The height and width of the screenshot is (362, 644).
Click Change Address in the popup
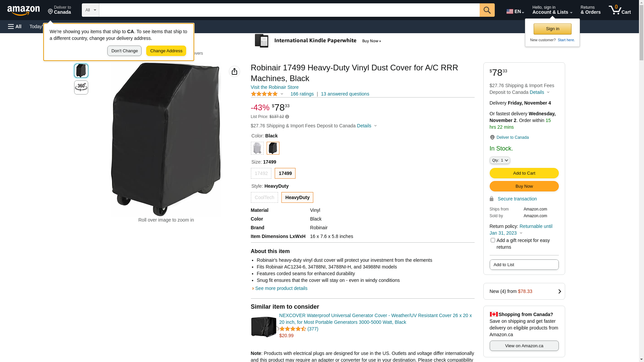pyautogui.click(x=166, y=51)
